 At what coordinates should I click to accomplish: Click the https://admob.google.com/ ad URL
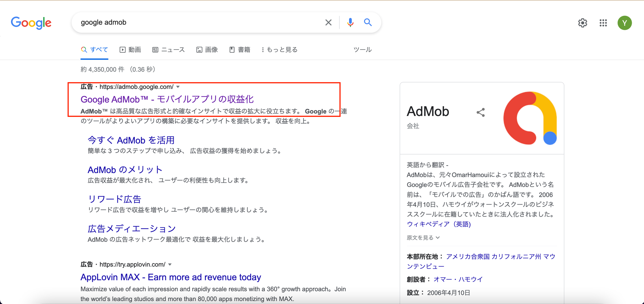[137, 87]
